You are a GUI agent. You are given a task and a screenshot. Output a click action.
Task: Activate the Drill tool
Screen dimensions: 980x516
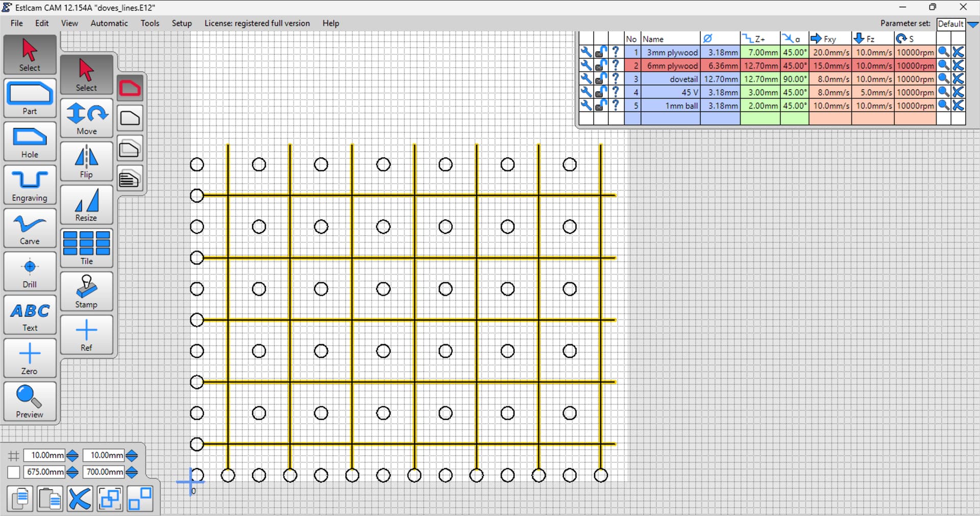(30, 272)
